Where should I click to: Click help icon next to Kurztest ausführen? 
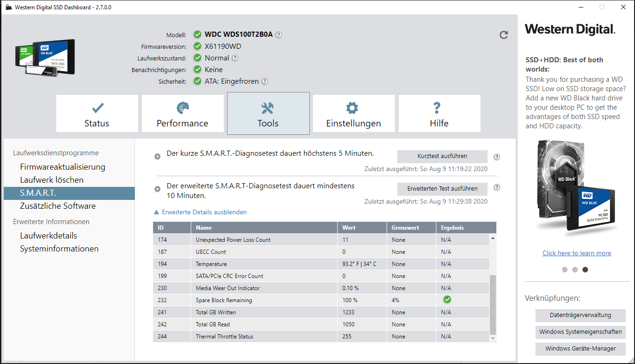497,157
